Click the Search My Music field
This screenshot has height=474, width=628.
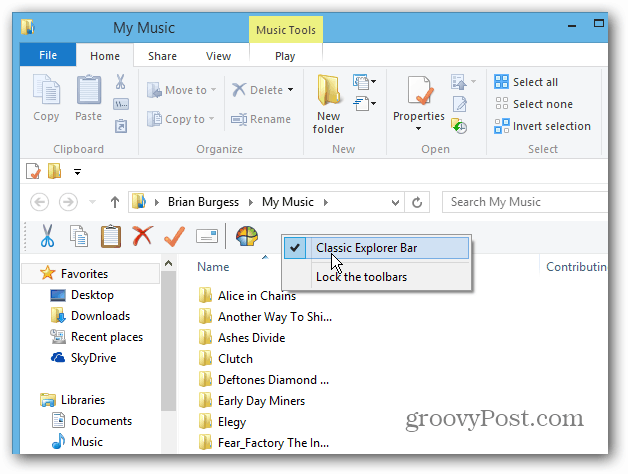(525, 202)
